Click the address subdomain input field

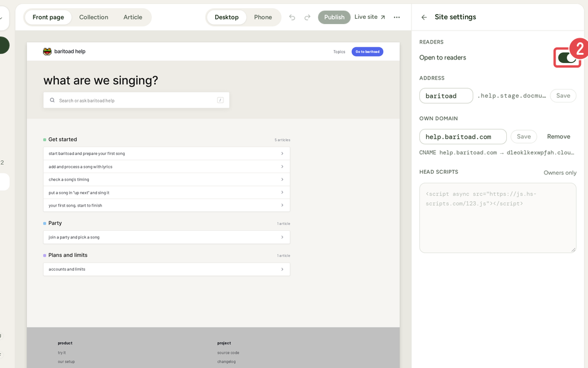tap(446, 96)
